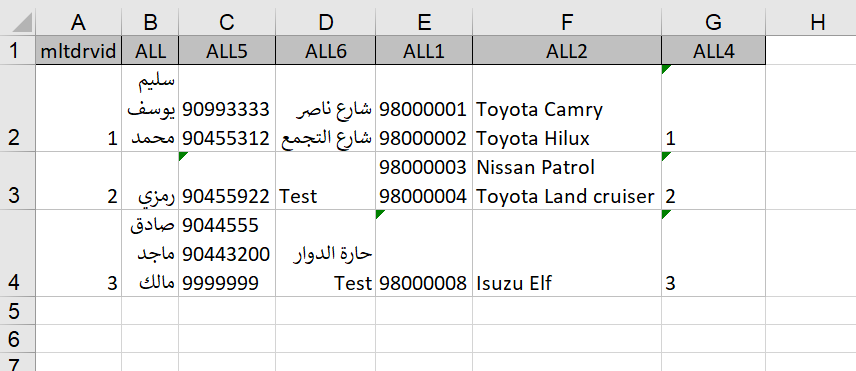Click the ALL5 header cell

point(227,51)
